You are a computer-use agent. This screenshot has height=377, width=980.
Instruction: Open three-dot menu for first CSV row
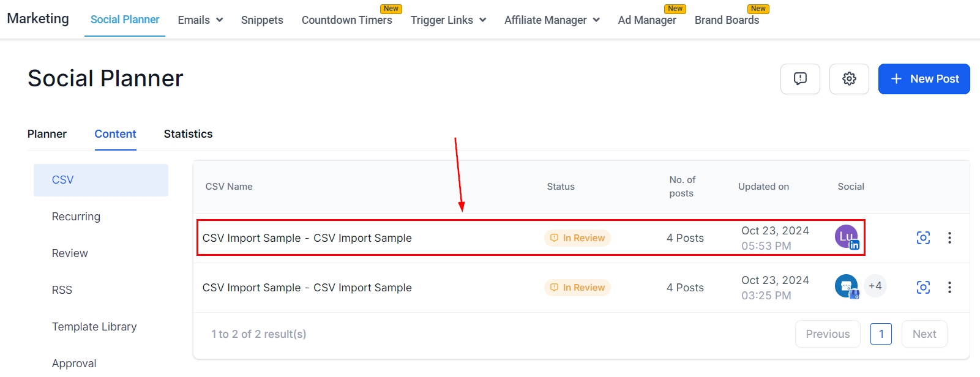[949, 238]
